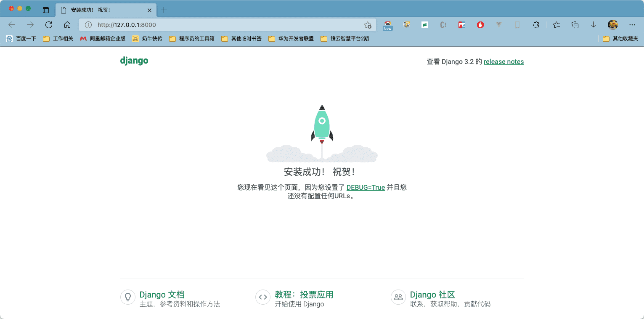Open the 华为开发者联盟 bookmarks folder
The image size is (644, 319).
pos(291,39)
